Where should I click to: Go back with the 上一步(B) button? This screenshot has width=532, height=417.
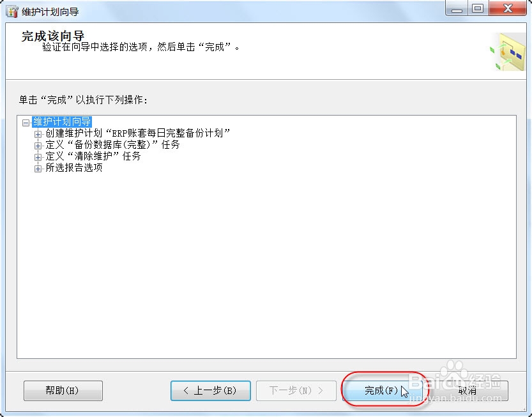[x=211, y=391]
